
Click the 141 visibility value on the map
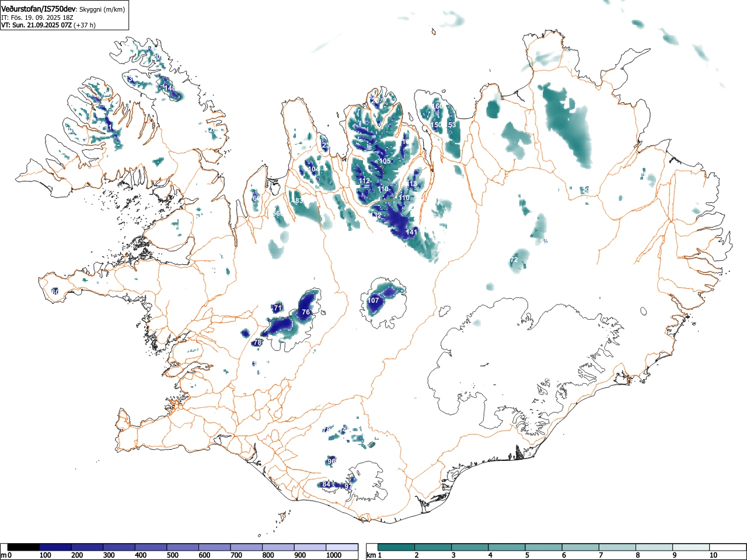click(x=412, y=232)
